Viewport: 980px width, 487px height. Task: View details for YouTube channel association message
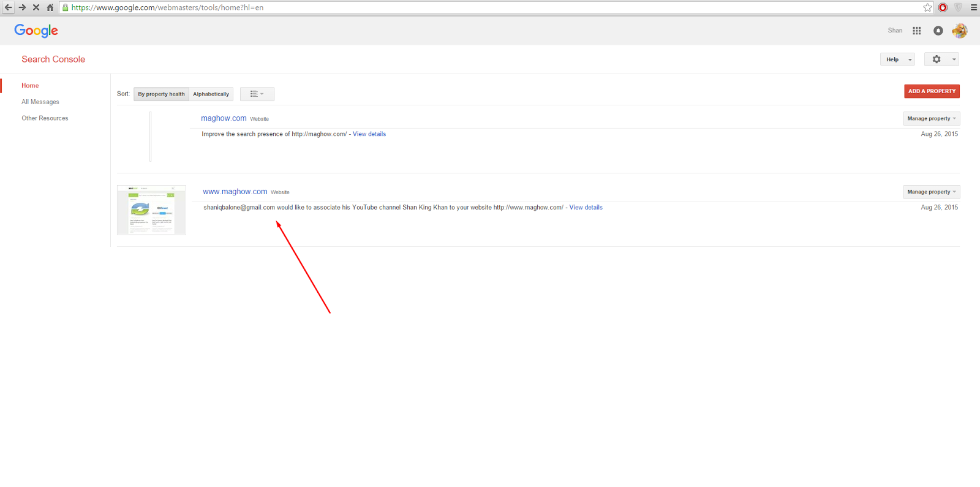(x=586, y=208)
